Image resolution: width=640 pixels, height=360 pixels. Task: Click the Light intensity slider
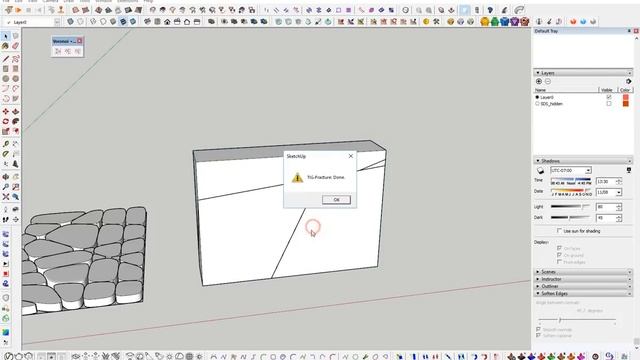(570, 207)
